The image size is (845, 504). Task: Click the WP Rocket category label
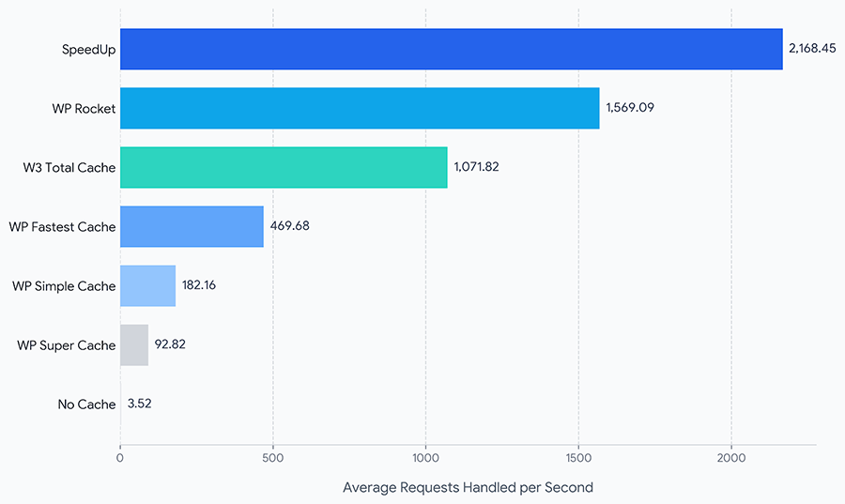(84, 108)
